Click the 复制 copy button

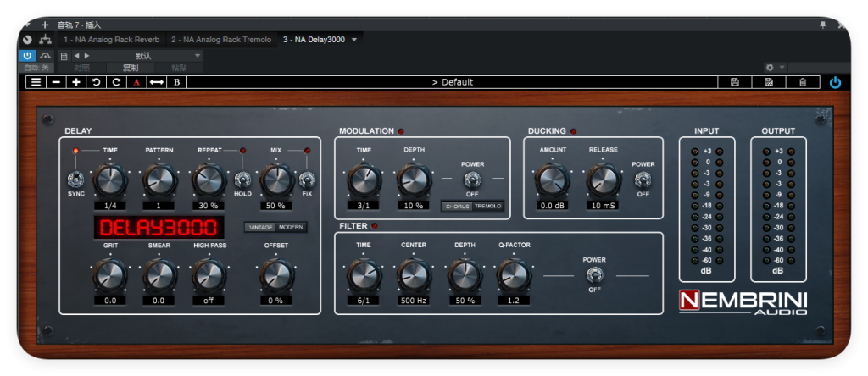pyautogui.click(x=131, y=68)
